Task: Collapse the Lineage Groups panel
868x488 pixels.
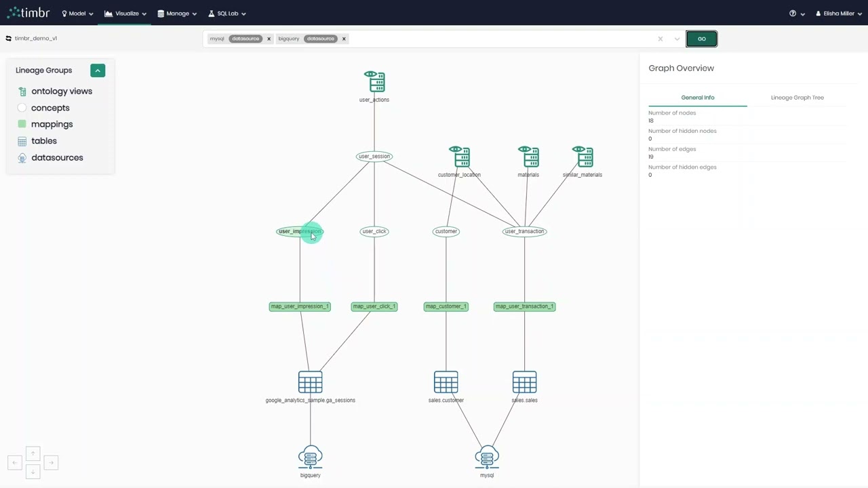Action: 98,70
